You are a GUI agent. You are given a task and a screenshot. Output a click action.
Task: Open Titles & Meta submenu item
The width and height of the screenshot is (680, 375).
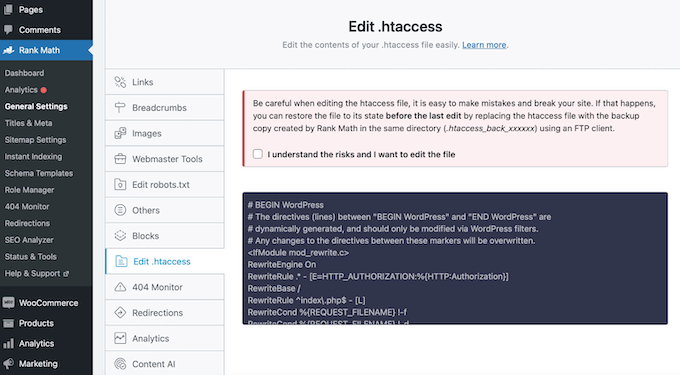28,123
